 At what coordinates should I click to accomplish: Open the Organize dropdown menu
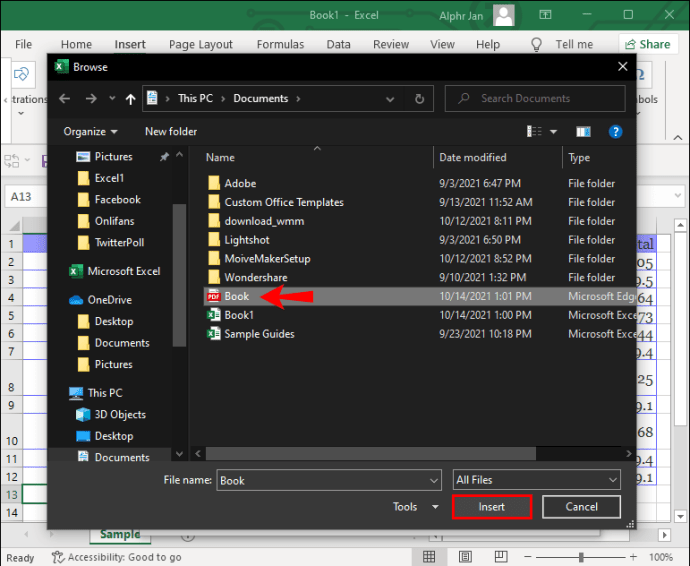pos(90,131)
